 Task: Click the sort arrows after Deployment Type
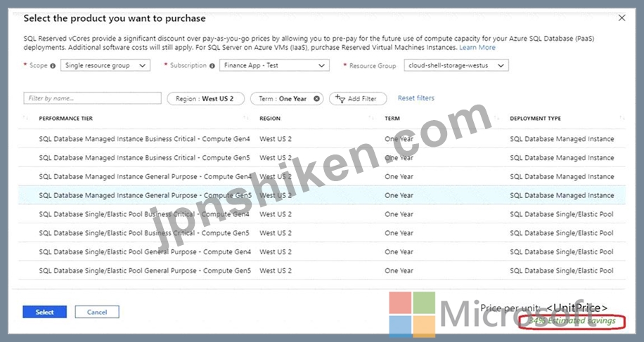click(x=622, y=118)
